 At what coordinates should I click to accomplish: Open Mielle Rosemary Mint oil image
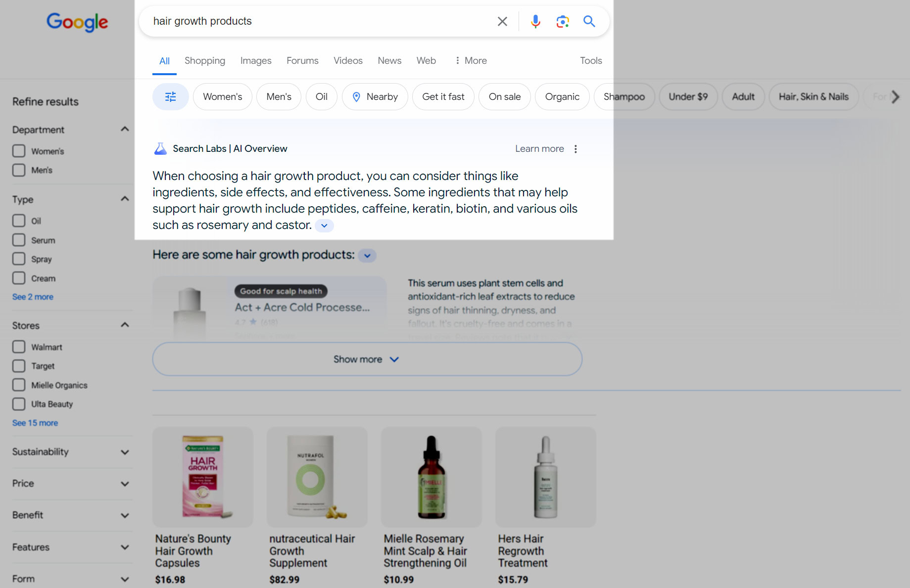[431, 477]
